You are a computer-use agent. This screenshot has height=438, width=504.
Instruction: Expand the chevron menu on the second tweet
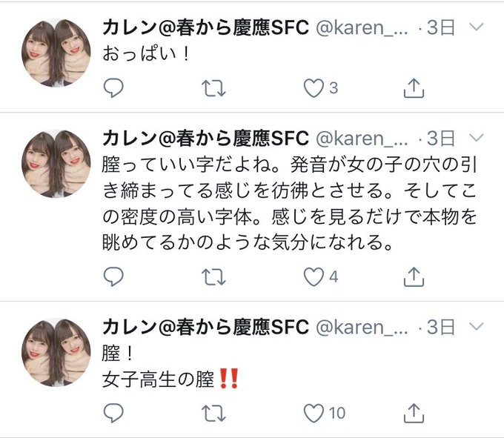(477, 138)
